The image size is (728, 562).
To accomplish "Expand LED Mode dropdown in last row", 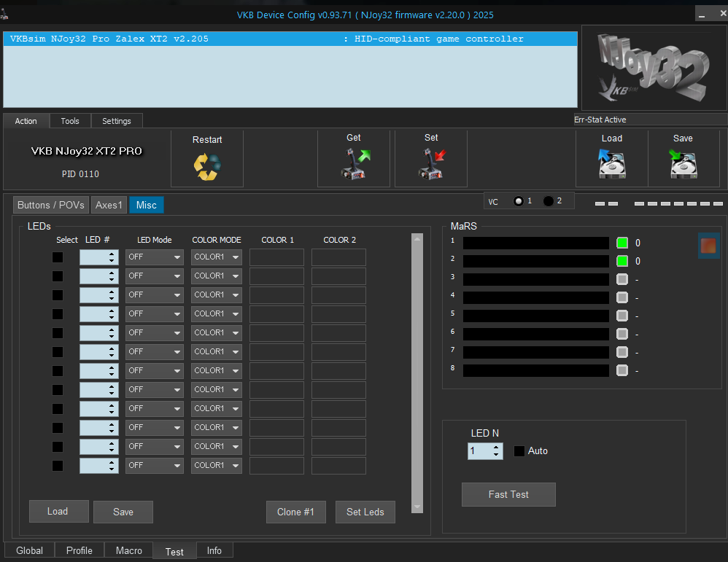I will pos(154,466).
